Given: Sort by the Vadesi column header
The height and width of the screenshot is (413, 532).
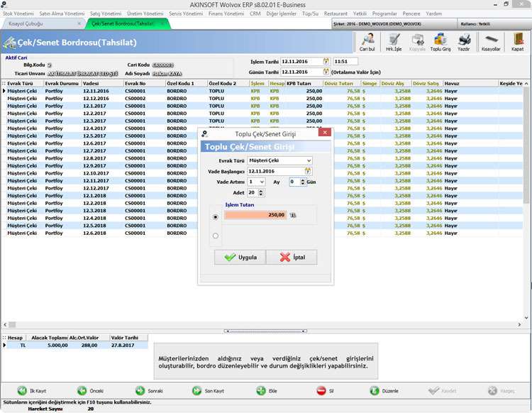Looking at the screenshot, I should tap(102, 84).
